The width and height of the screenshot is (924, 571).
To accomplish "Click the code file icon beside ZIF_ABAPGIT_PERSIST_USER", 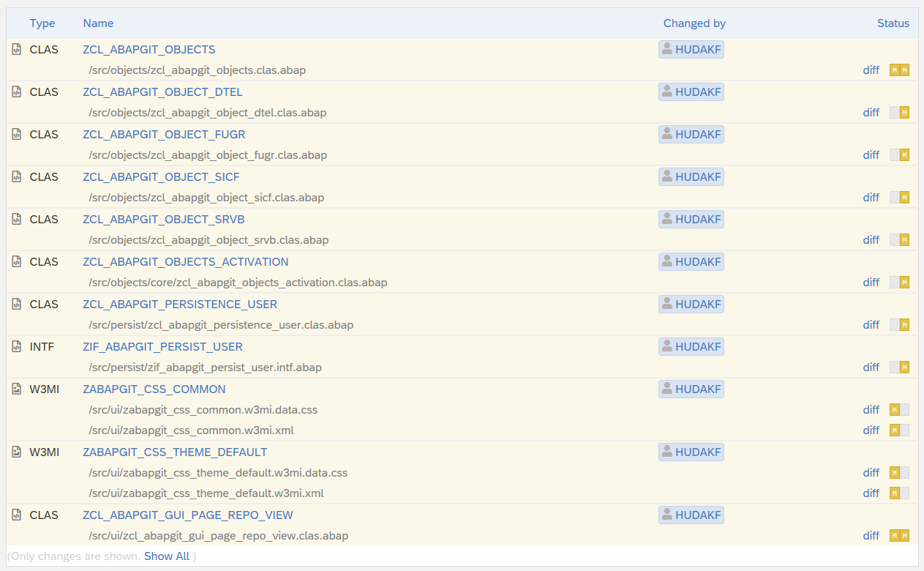I will 17,346.
